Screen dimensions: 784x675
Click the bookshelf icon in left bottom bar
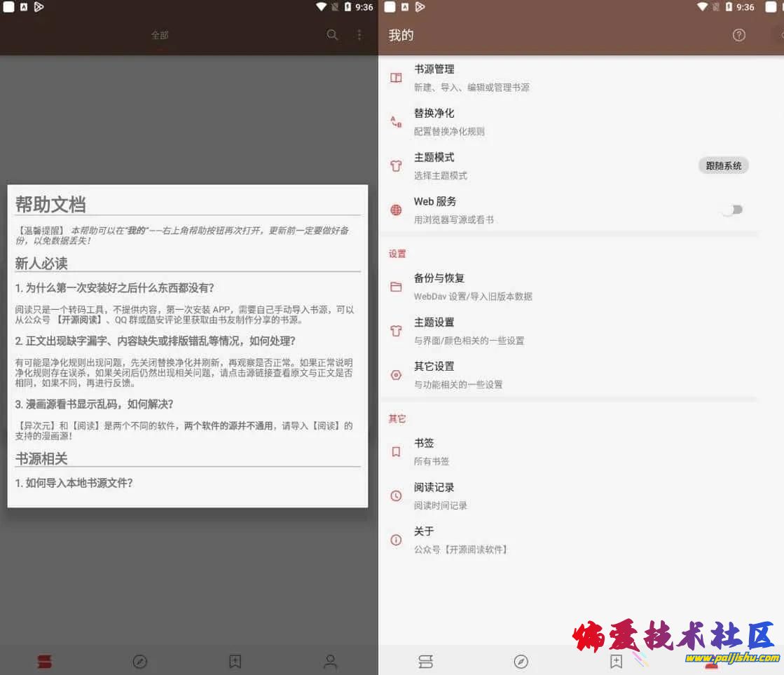45,661
